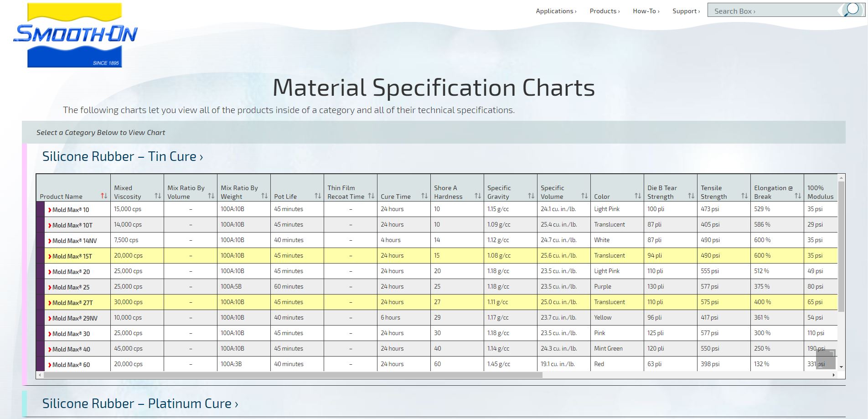868x419 pixels.
Task: Click the table's scroll right arrow
Action: [x=834, y=375]
